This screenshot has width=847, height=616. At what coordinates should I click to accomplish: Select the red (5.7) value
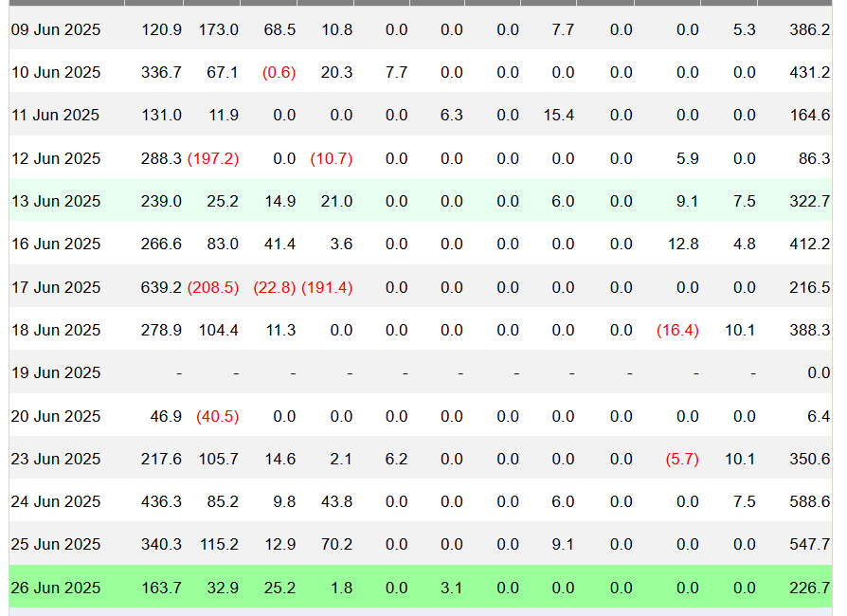[682, 459]
